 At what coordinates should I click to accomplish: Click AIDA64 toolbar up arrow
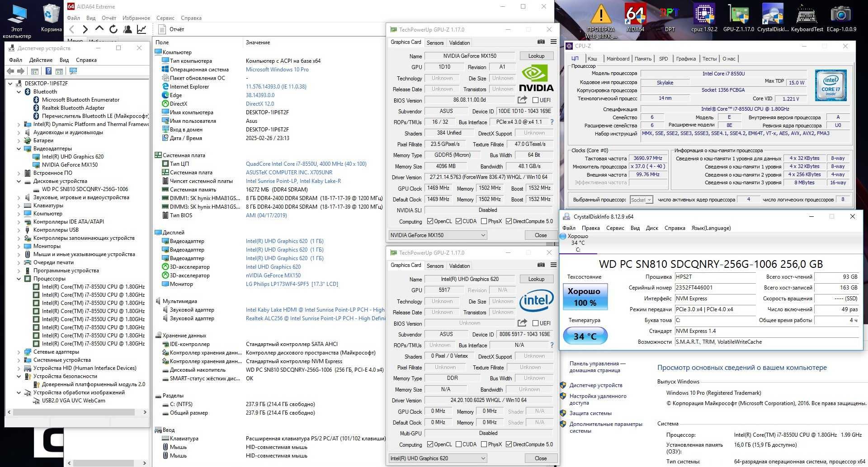pos(99,29)
